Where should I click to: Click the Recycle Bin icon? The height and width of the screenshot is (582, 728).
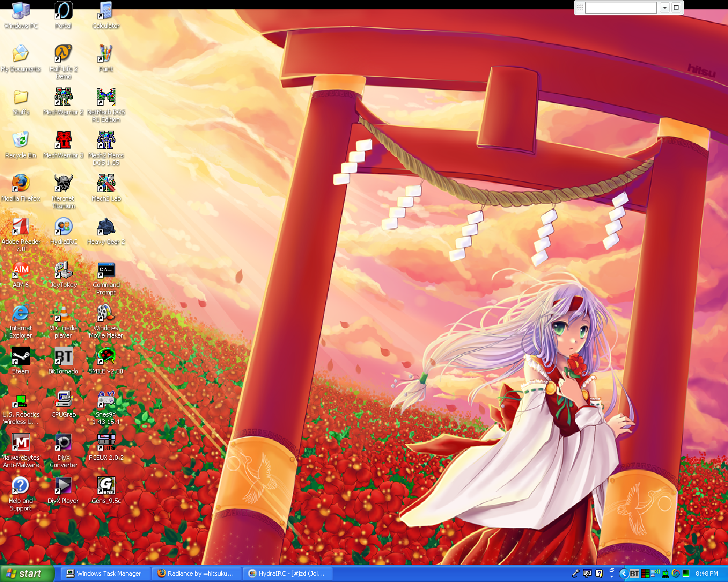click(x=21, y=145)
